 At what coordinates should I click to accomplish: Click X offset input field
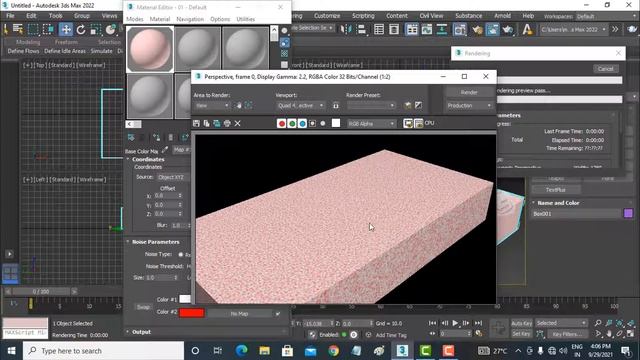(x=165, y=196)
